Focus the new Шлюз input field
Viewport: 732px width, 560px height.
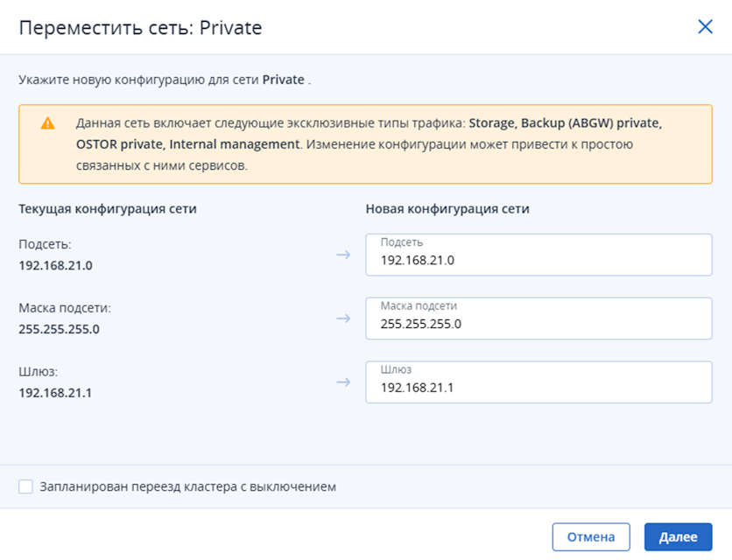pos(538,382)
